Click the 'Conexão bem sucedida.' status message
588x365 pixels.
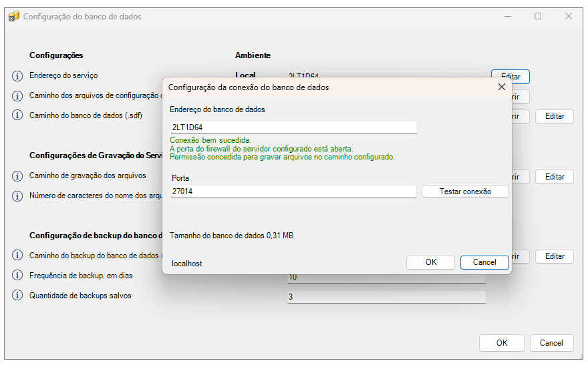210,140
